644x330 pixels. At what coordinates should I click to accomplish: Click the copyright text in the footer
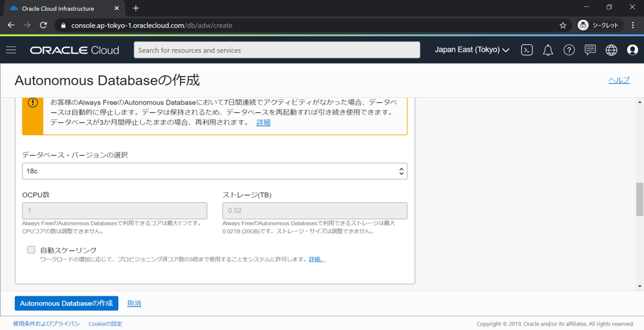click(556, 324)
